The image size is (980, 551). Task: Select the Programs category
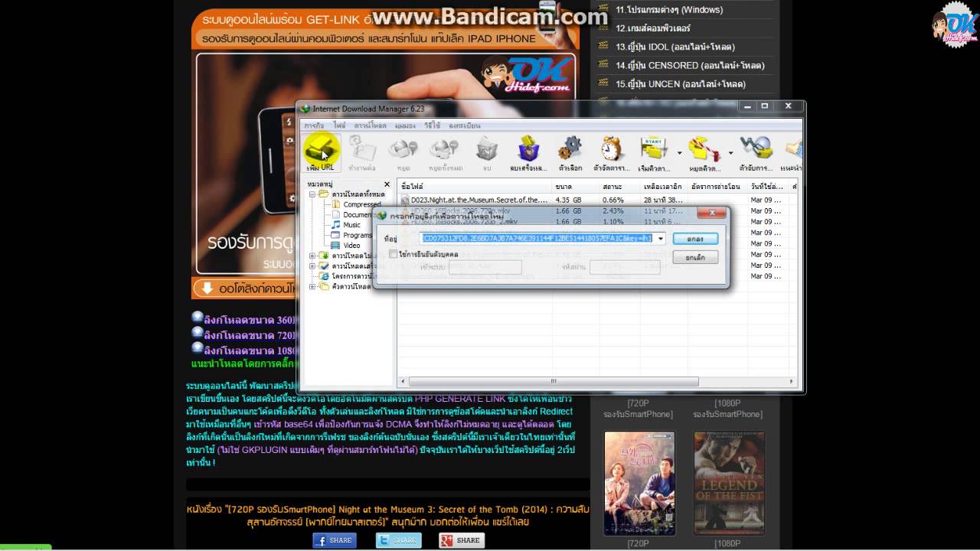[358, 236]
